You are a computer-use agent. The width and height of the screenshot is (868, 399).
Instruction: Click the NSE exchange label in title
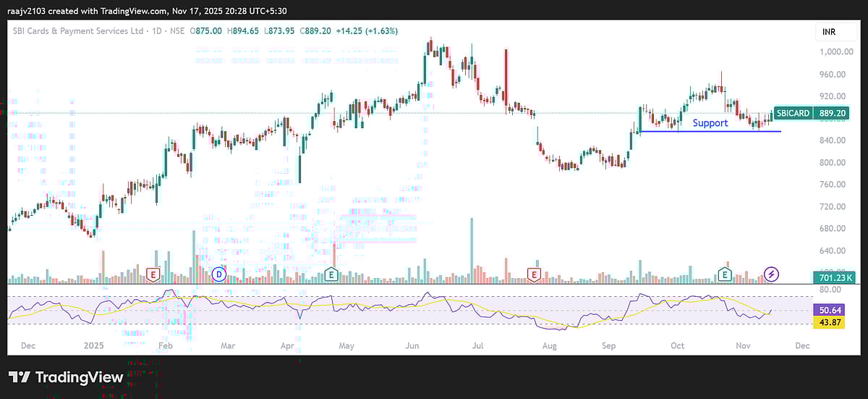click(x=176, y=31)
